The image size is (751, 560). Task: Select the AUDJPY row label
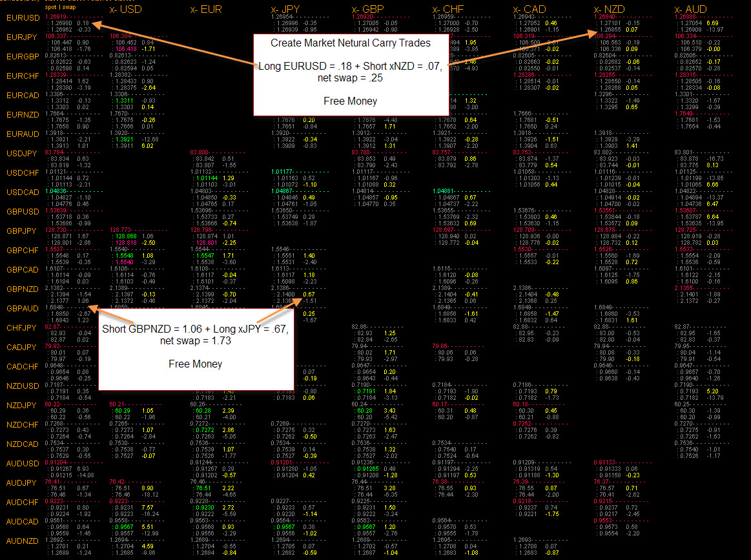(21, 483)
